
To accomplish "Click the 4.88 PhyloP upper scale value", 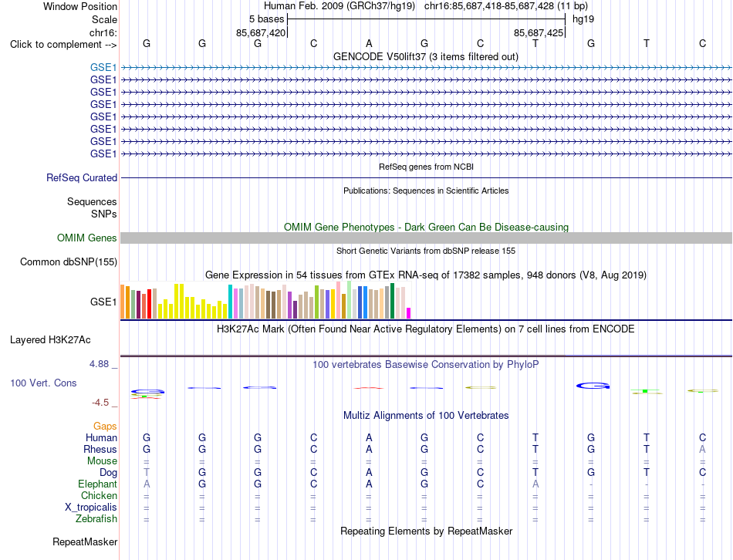I will (99, 363).
